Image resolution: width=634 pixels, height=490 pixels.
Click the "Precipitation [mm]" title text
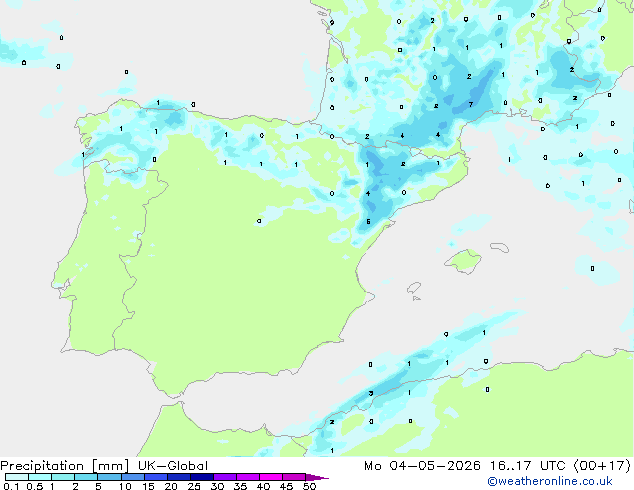65,466
